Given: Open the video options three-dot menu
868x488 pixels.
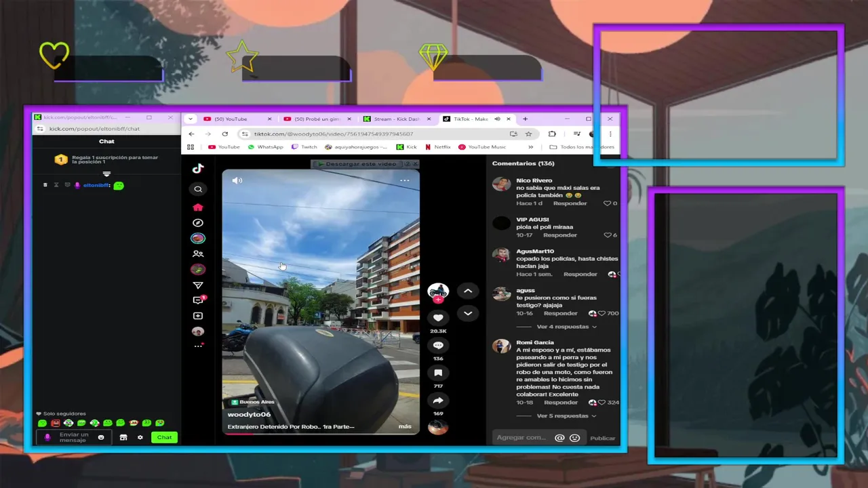Looking at the screenshot, I should click(405, 180).
